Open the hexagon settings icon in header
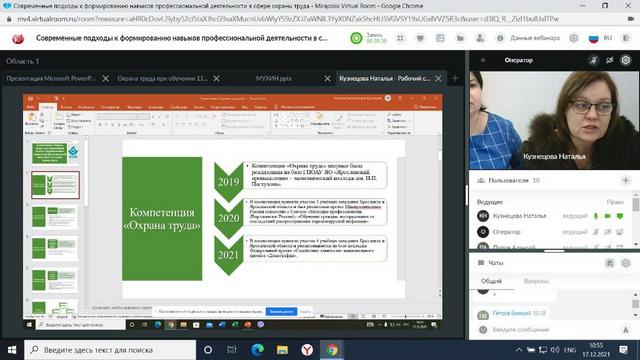 point(573,38)
